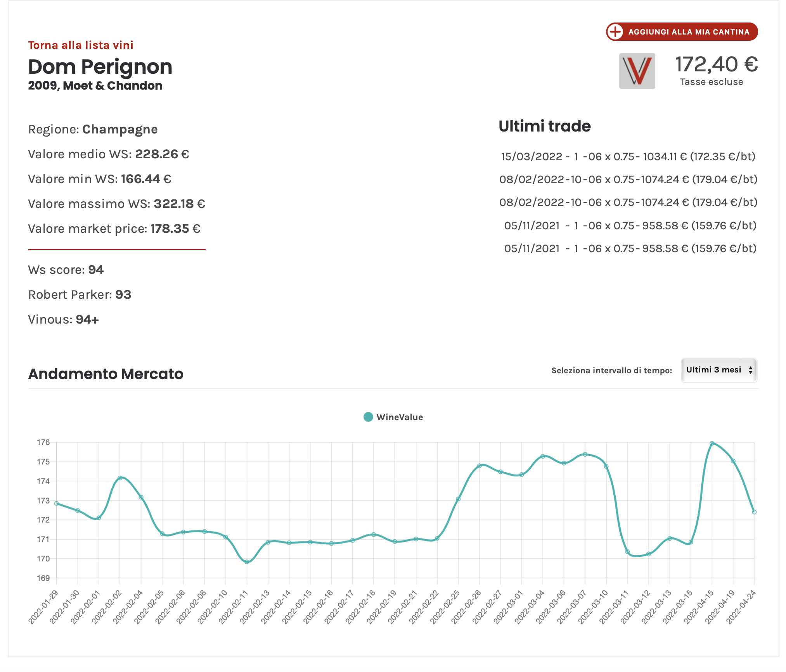Click the Vinous: 94+ line

64,319
